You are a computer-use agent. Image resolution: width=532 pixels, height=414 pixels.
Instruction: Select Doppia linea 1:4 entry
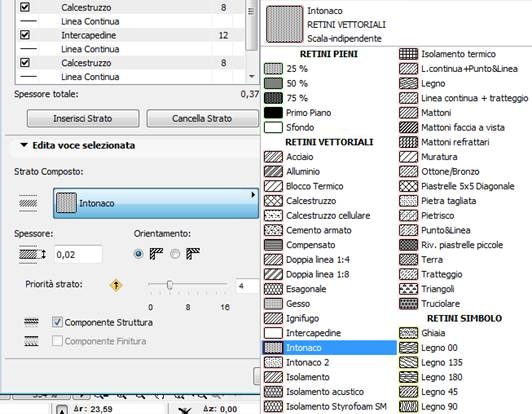307,260
